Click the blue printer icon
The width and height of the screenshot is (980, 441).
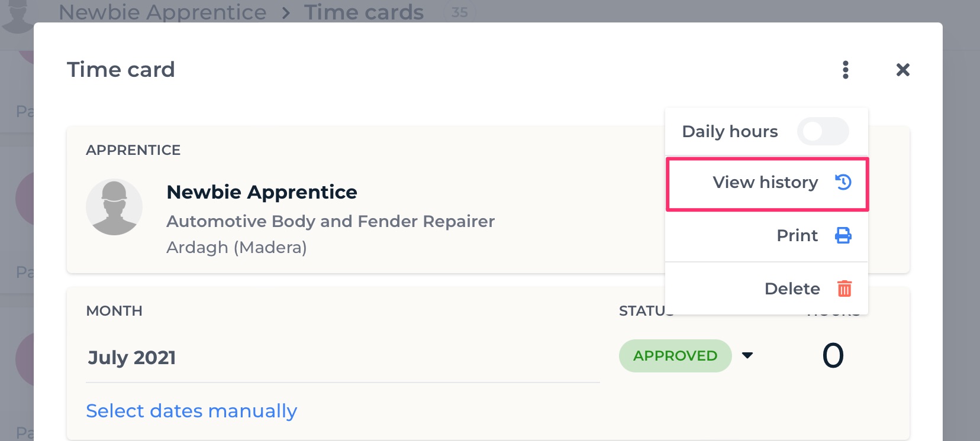[x=843, y=235]
